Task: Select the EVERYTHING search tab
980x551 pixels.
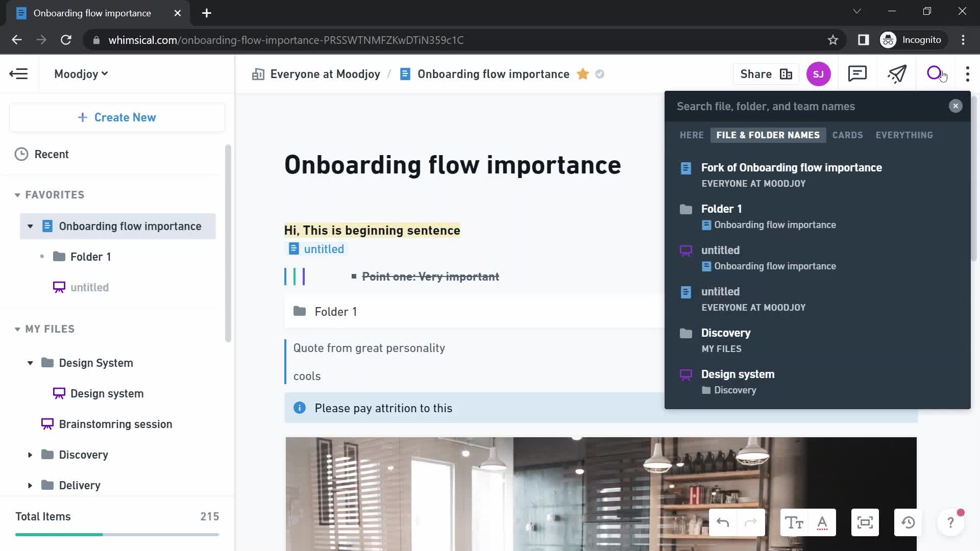Action: (905, 135)
